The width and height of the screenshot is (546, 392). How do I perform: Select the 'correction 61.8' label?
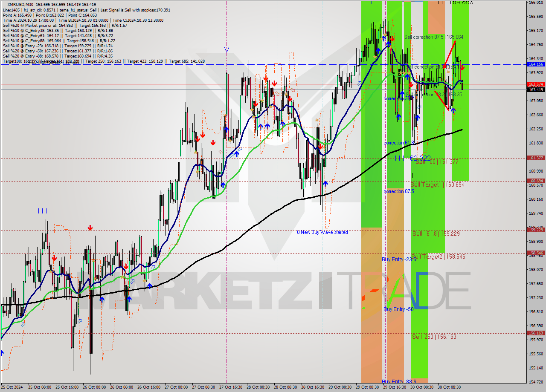coord(399,143)
